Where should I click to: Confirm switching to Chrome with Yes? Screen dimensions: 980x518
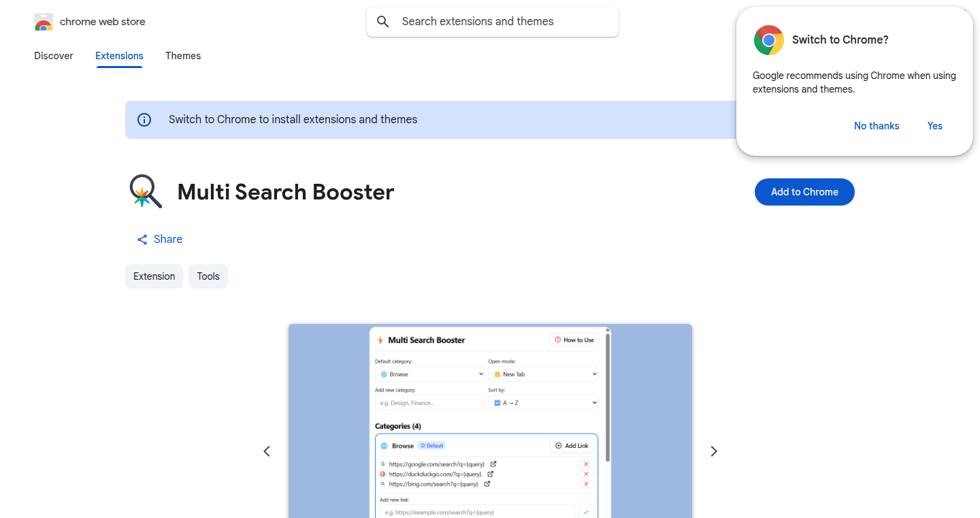[935, 126]
